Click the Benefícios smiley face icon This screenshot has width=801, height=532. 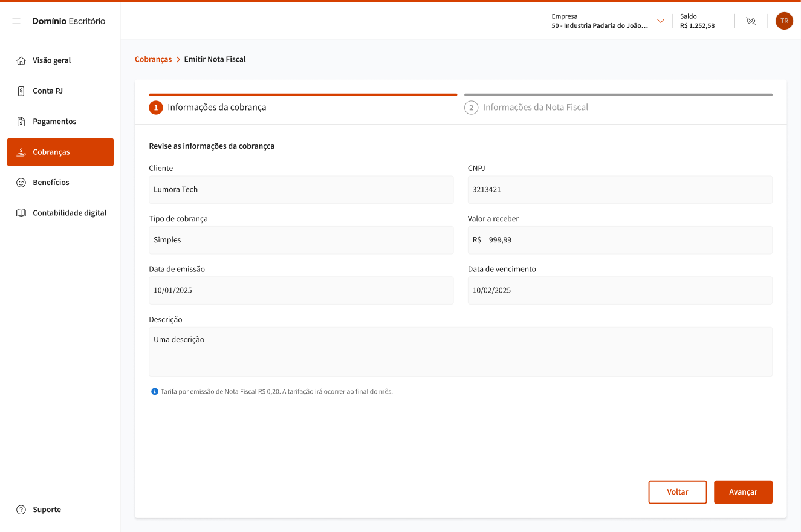21,183
